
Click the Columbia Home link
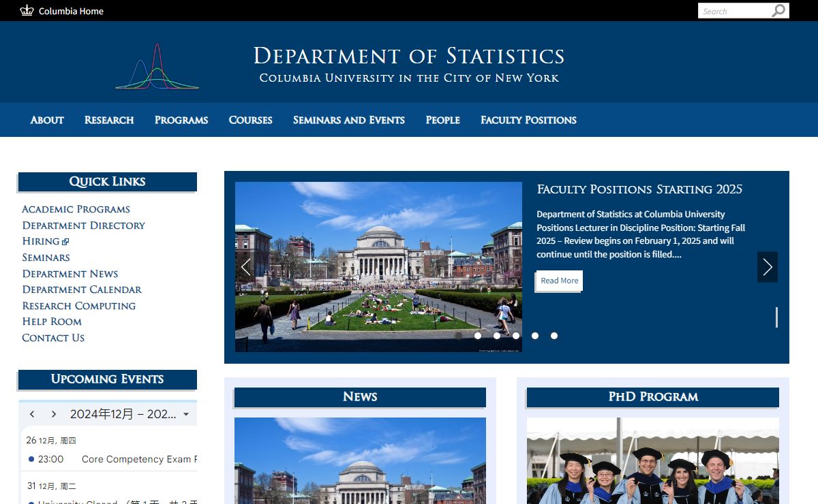point(71,11)
